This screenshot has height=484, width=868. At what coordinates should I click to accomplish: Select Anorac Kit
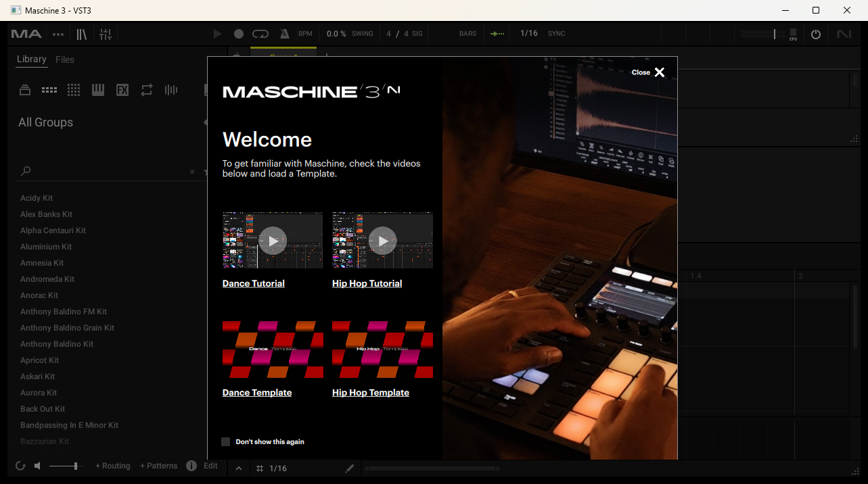pyautogui.click(x=39, y=295)
